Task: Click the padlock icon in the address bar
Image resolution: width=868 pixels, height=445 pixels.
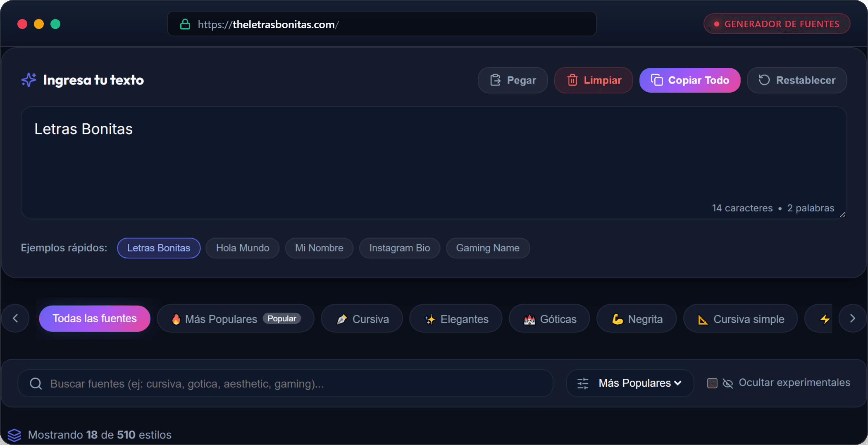Action: pyautogui.click(x=185, y=24)
